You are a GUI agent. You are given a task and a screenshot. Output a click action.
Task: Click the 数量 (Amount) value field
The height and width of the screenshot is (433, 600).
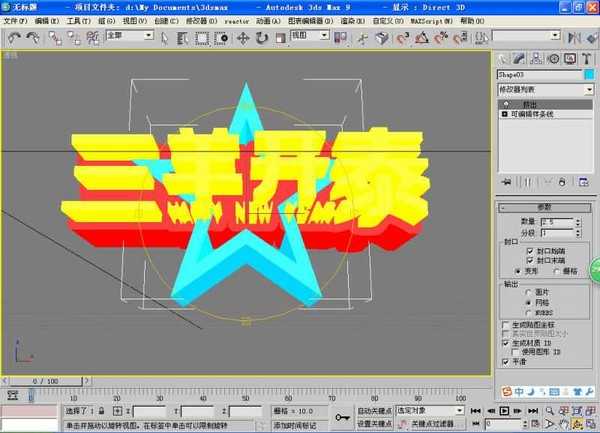pyautogui.click(x=555, y=221)
